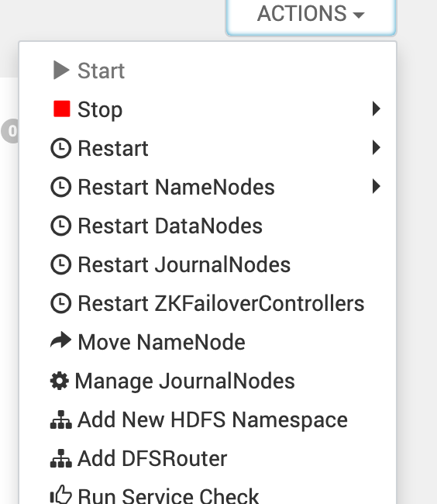The height and width of the screenshot is (504, 437).
Task: Expand the Restart NameNodes submenu arrow
Action: tap(377, 186)
